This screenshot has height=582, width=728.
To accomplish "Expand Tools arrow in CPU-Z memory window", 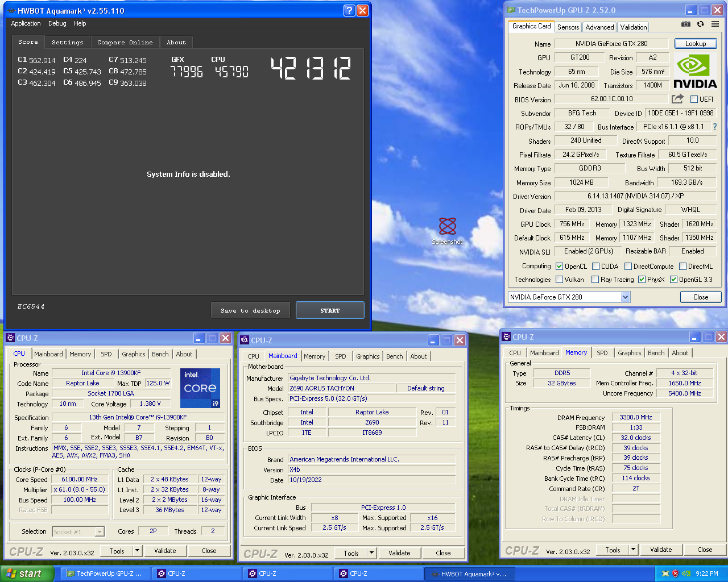I will click(x=633, y=550).
